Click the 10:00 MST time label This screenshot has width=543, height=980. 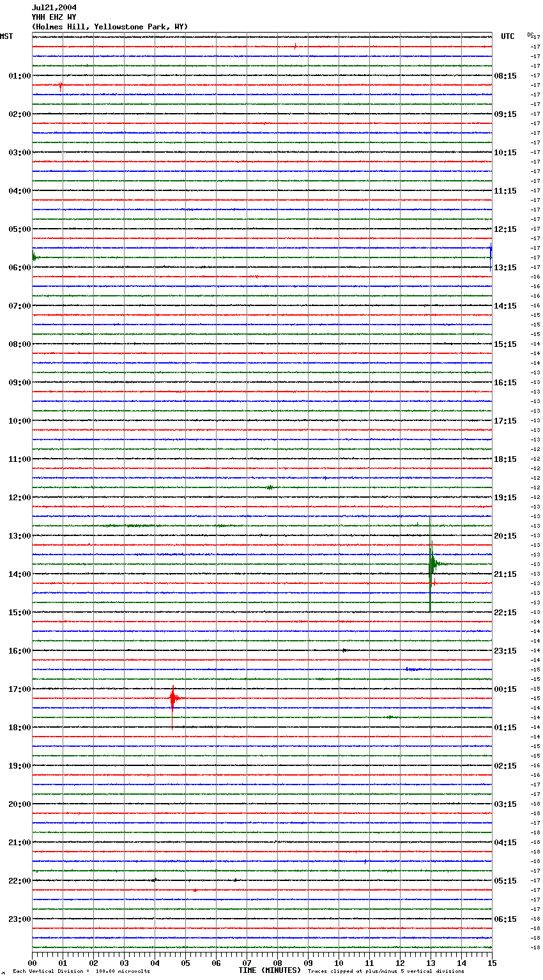20,421
